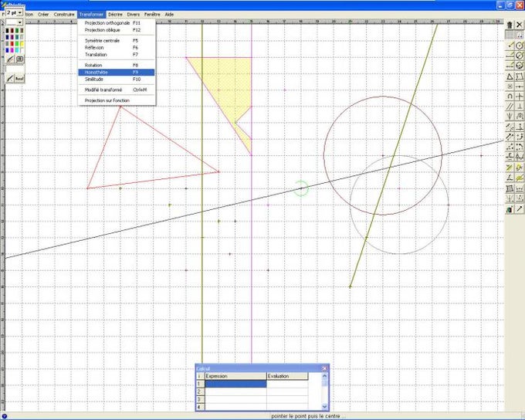Click the green colored cube icon
Viewport: 525px width, 420px height.
(x=510, y=209)
